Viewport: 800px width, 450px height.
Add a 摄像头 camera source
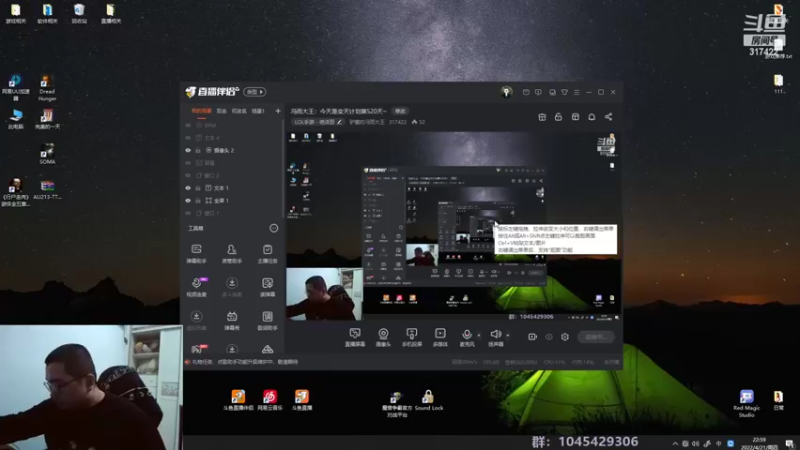383,337
